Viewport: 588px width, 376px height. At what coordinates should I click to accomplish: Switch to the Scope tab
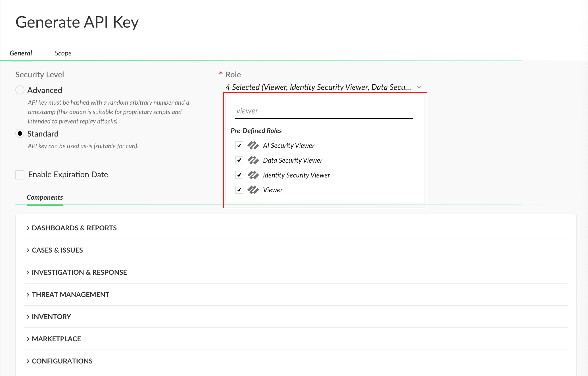point(63,53)
